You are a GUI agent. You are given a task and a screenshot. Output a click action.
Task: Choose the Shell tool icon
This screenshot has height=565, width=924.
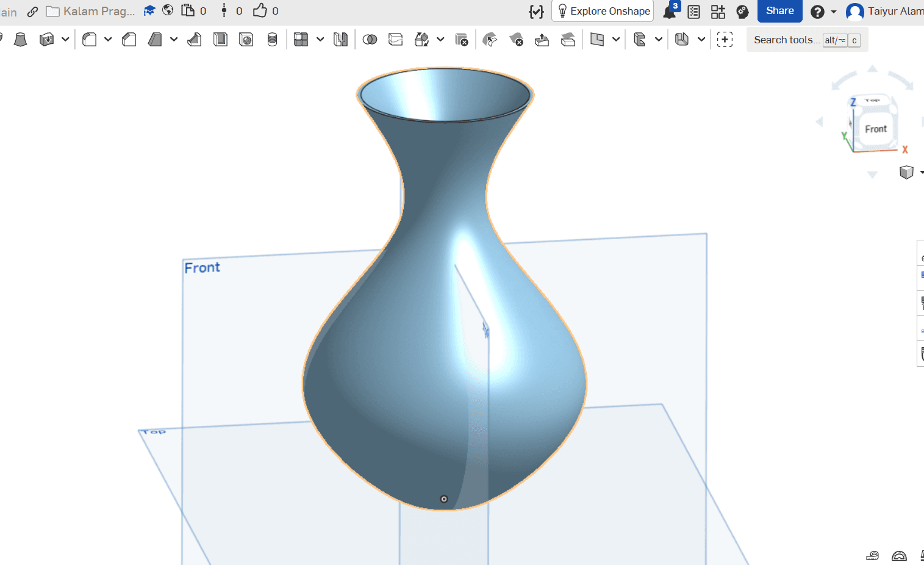pyautogui.click(x=220, y=40)
